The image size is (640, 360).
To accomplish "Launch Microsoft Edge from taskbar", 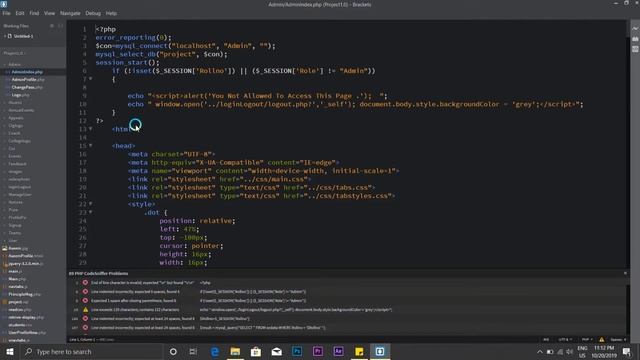I will (x=215, y=352).
